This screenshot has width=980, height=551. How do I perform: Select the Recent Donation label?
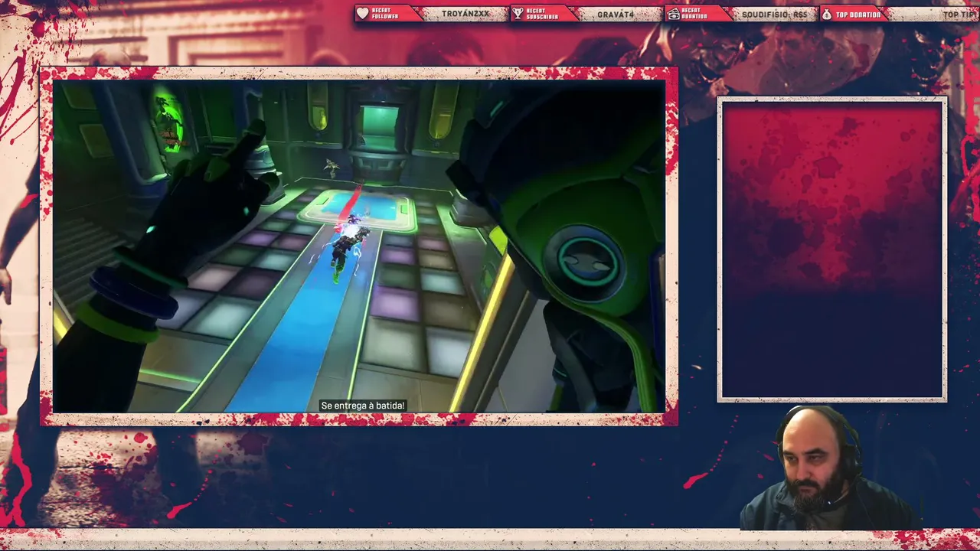tap(693, 14)
